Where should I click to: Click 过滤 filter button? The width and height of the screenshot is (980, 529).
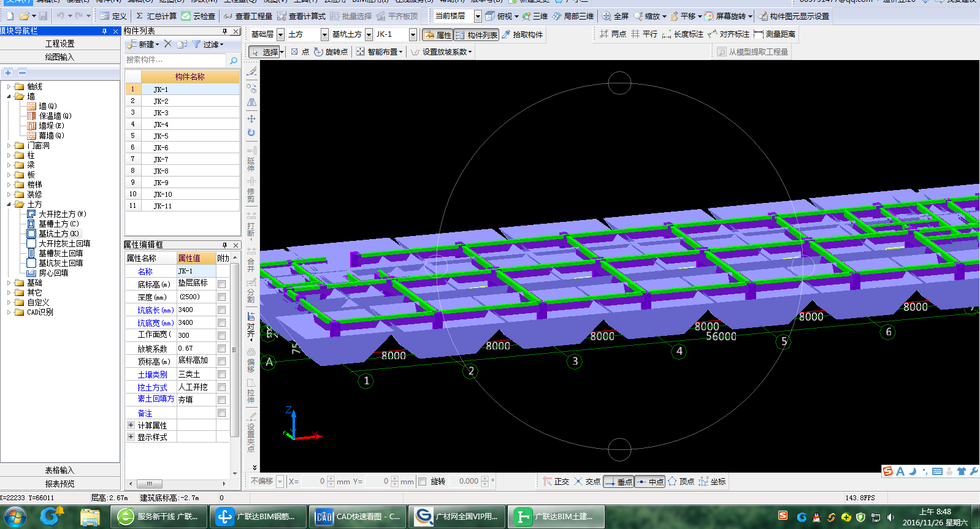pos(208,44)
